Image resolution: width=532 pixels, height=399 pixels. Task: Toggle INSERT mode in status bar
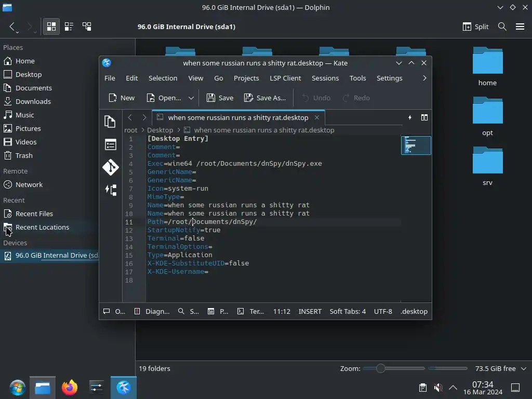310,312
